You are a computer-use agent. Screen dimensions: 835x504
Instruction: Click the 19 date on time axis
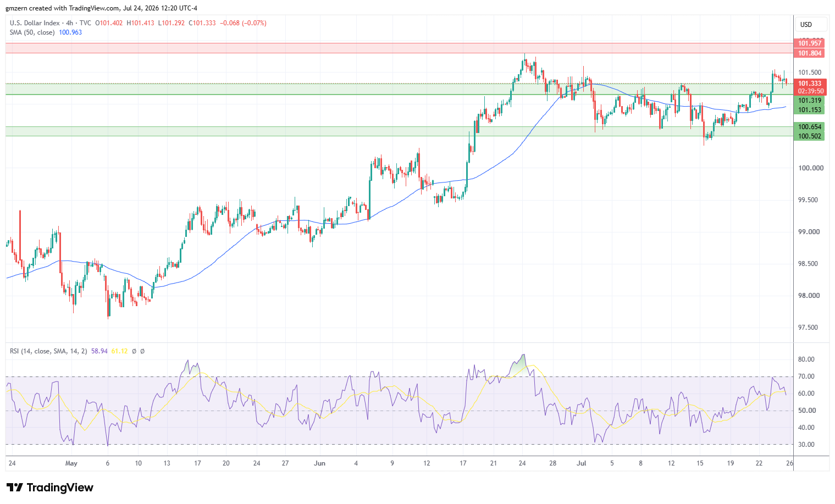tap(731, 463)
